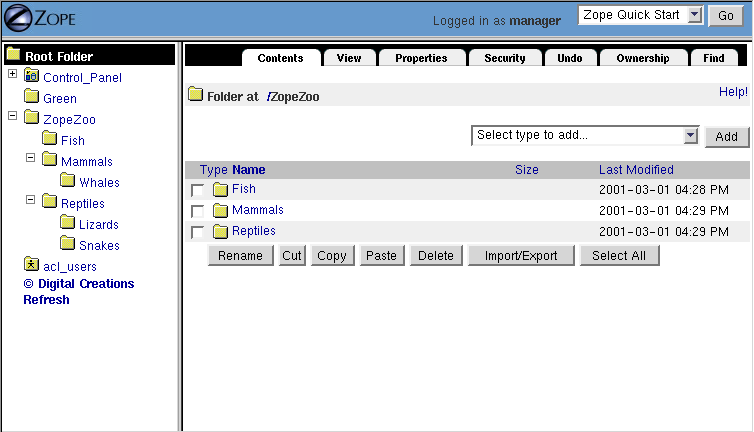Click the Control_Panel icon in tree

pos(32,77)
